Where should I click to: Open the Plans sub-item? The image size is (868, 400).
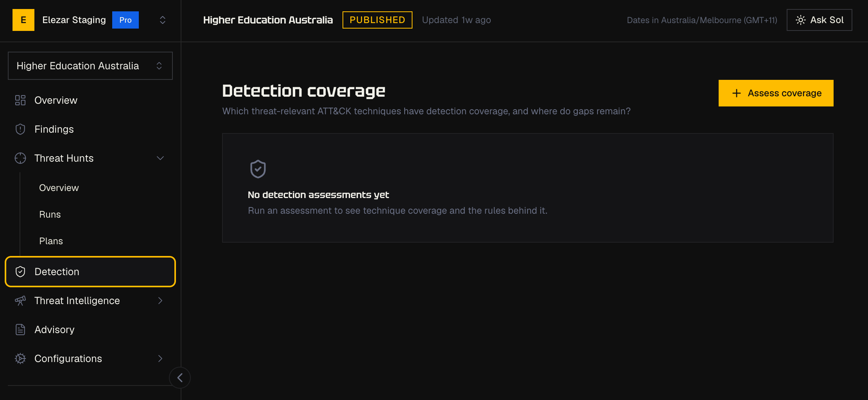[x=51, y=241]
